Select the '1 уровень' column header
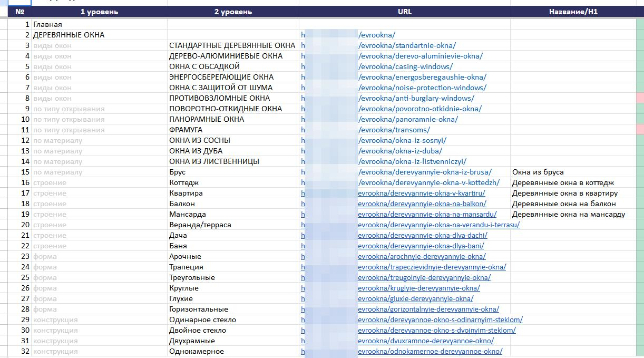 (x=99, y=12)
